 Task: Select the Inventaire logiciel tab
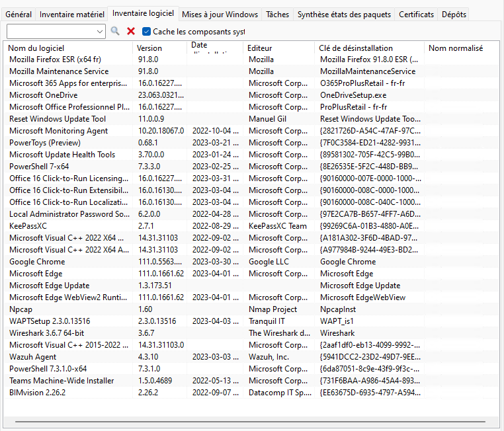(143, 13)
